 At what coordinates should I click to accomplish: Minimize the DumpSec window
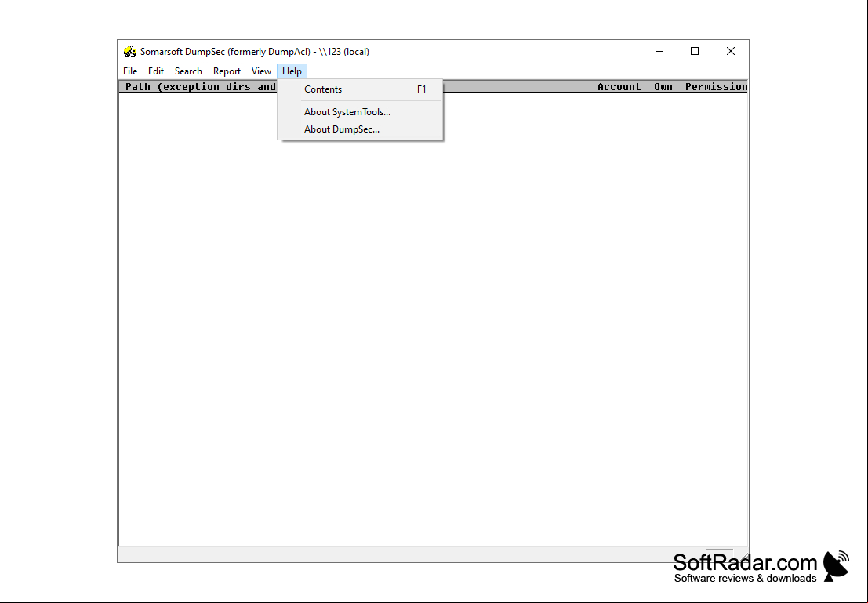tap(659, 51)
